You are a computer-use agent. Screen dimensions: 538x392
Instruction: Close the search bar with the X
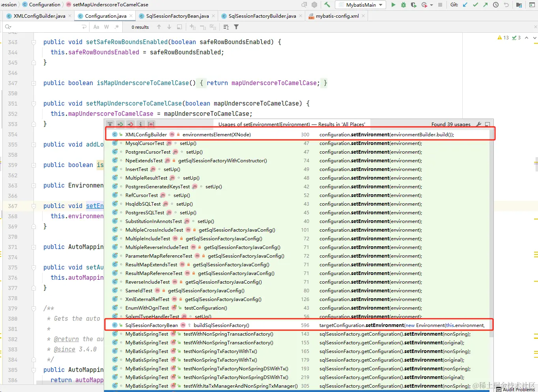[535, 27]
